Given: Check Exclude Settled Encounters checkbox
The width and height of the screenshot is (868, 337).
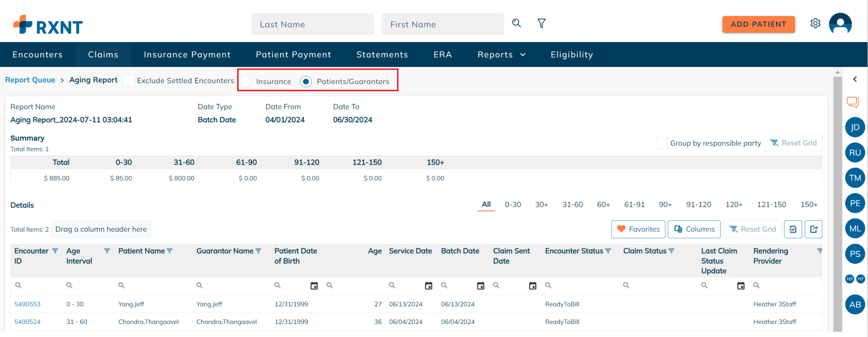Looking at the screenshot, I should tap(129, 81).
